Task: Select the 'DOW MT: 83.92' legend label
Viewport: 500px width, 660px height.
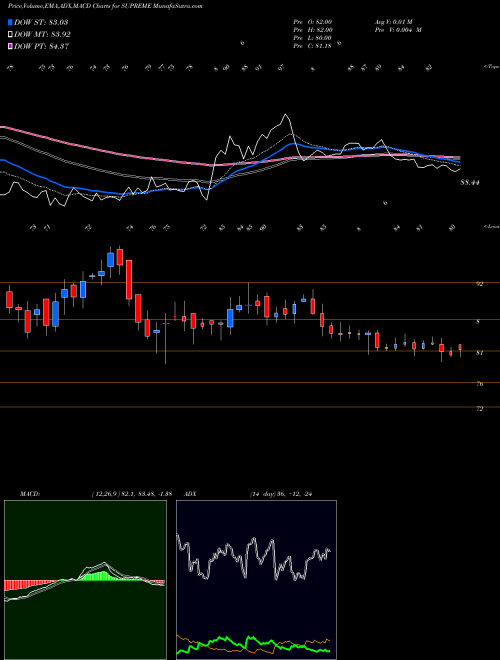Action: pyautogui.click(x=42, y=35)
